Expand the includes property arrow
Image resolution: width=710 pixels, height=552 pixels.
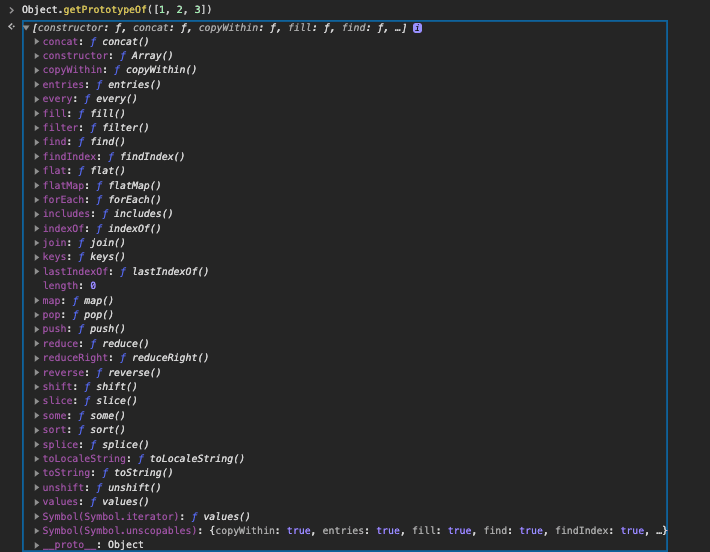[37, 214]
